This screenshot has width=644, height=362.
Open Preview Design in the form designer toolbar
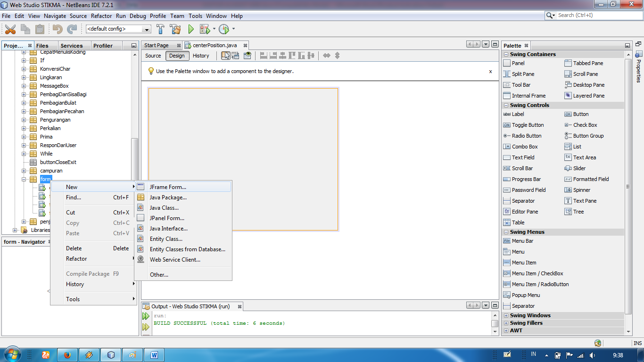247,56
